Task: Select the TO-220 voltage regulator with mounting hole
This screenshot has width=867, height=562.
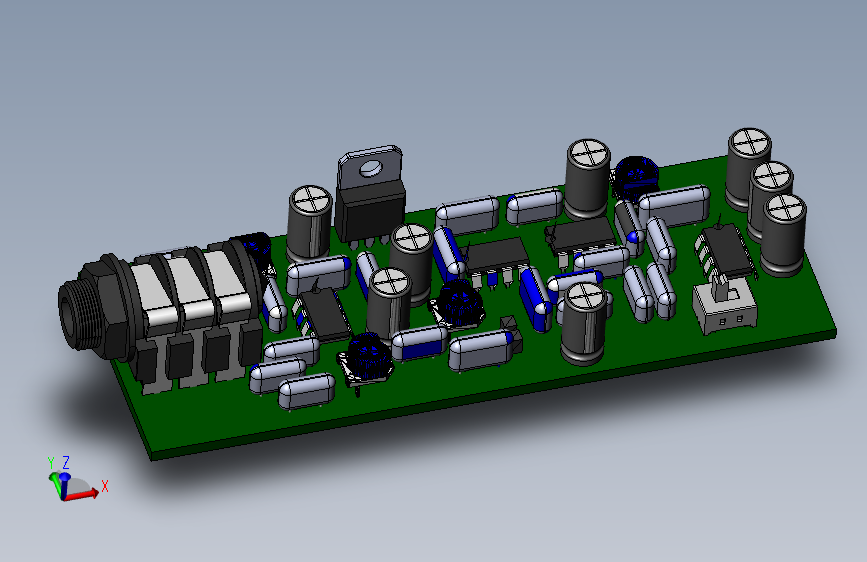Action: point(370,194)
